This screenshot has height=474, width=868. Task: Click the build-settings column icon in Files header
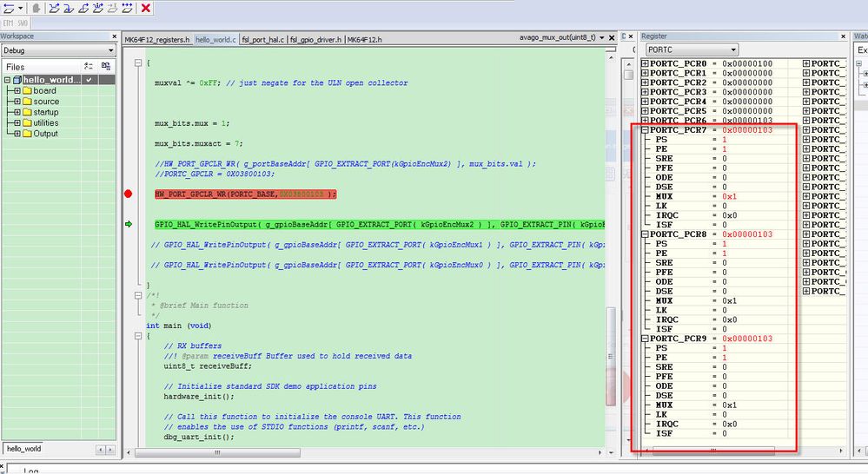89,66
